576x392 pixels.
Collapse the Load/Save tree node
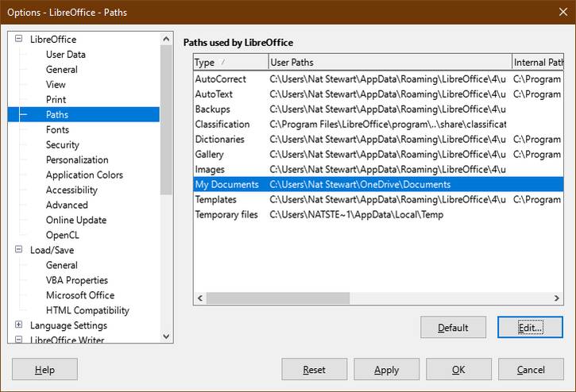click(18, 249)
